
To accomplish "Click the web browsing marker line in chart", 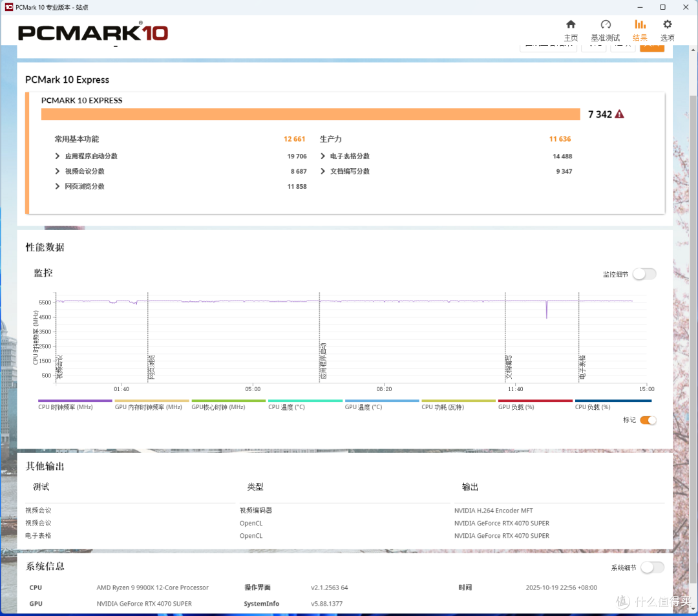I will 148,337.
